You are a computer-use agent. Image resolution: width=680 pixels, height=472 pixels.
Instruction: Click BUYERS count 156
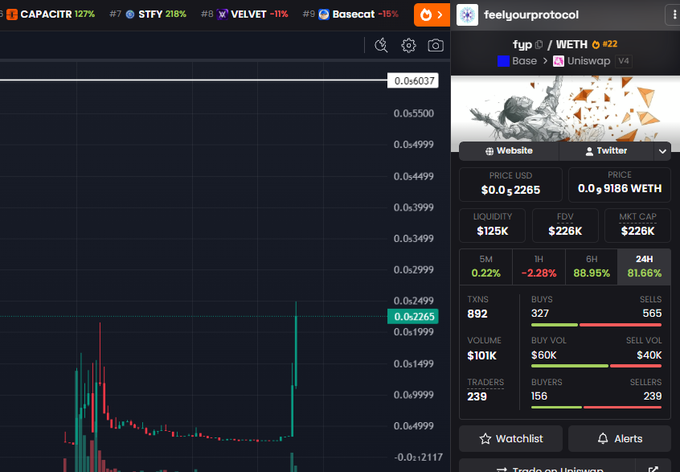coord(539,396)
